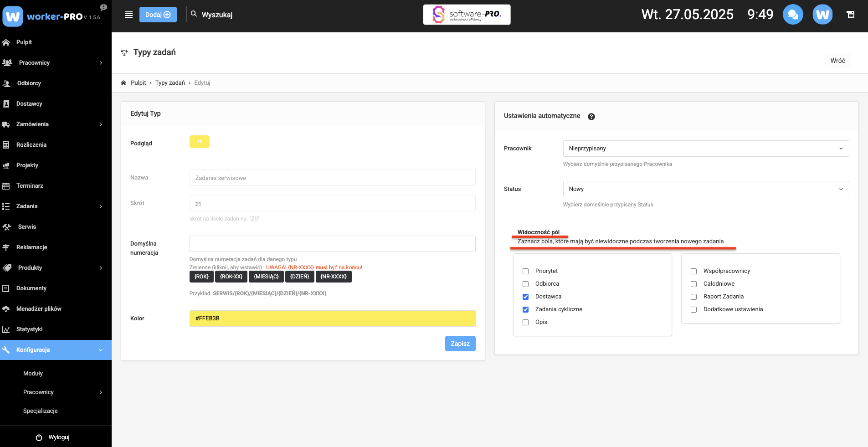The height and width of the screenshot is (447, 868).
Task: Tick the Raport Zadania checkbox
Action: pyautogui.click(x=694, y=297)
